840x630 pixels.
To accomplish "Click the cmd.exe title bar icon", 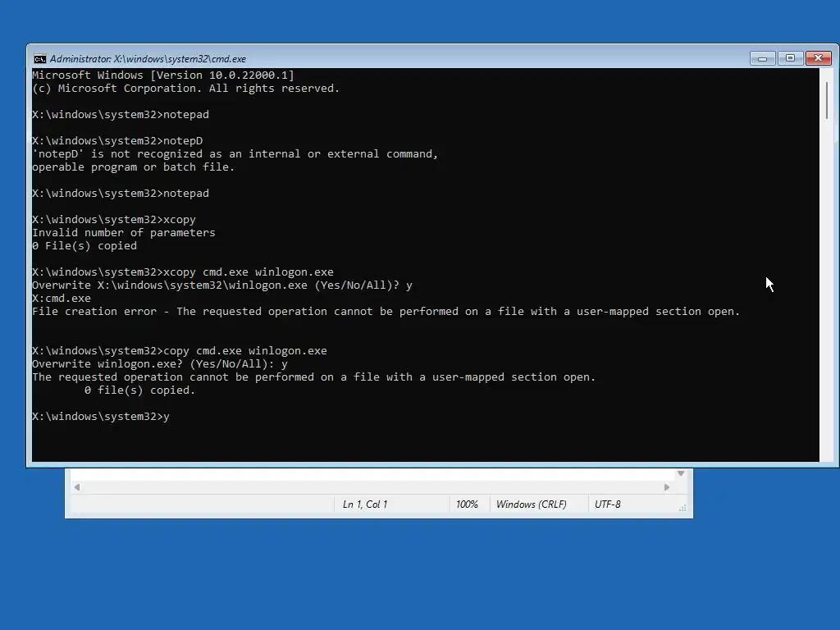I will click(39, 59).
